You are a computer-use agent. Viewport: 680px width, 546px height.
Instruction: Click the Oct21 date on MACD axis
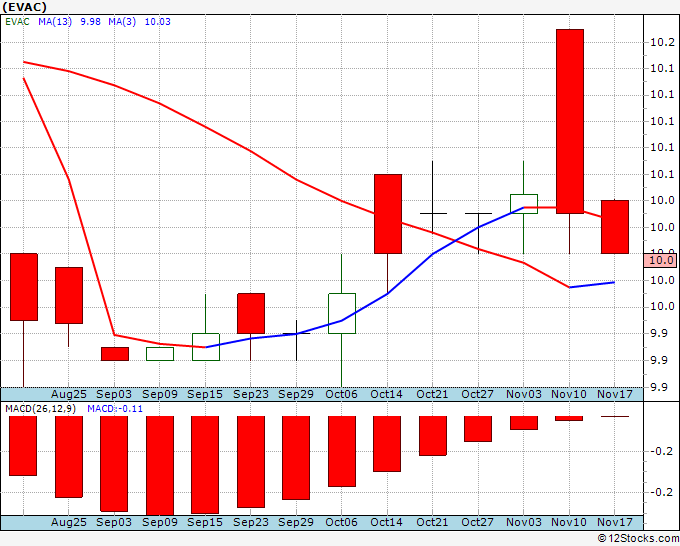(432, 522)
